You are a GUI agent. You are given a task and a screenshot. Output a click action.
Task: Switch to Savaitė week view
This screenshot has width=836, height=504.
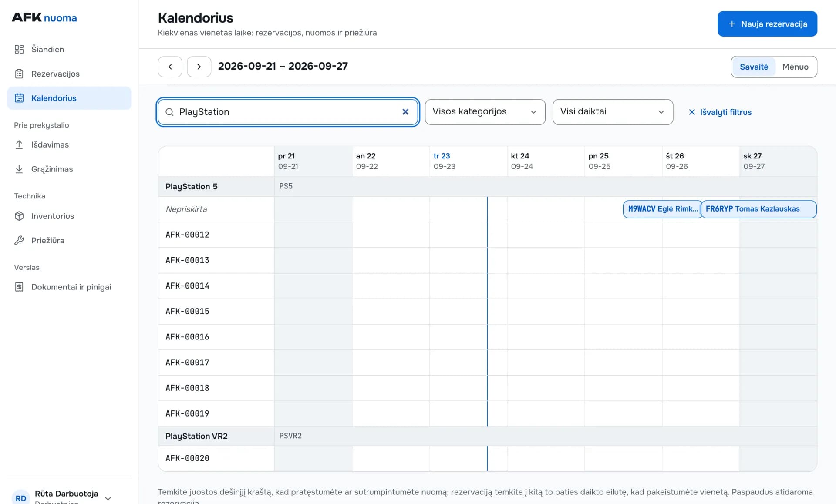[x=754, y=67]
